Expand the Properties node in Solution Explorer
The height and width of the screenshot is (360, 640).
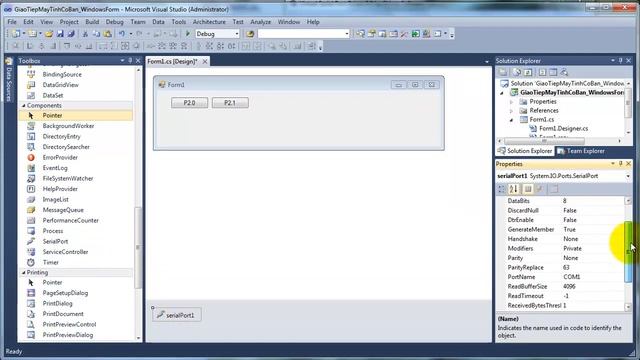(x=512, y=102)
